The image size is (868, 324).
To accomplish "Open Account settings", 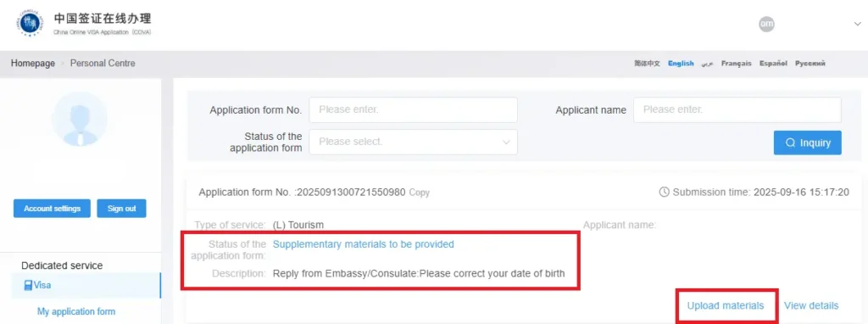I will click(x=52, y=209).
